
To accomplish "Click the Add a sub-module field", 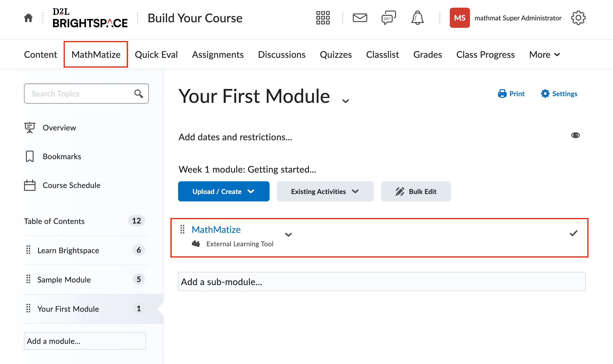I will 382,282.
